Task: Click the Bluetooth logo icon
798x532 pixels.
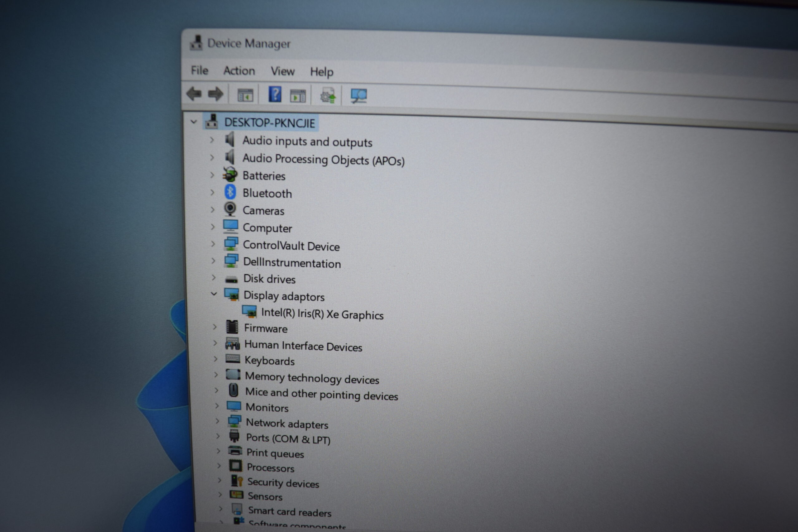Action: tap(230, 192)
